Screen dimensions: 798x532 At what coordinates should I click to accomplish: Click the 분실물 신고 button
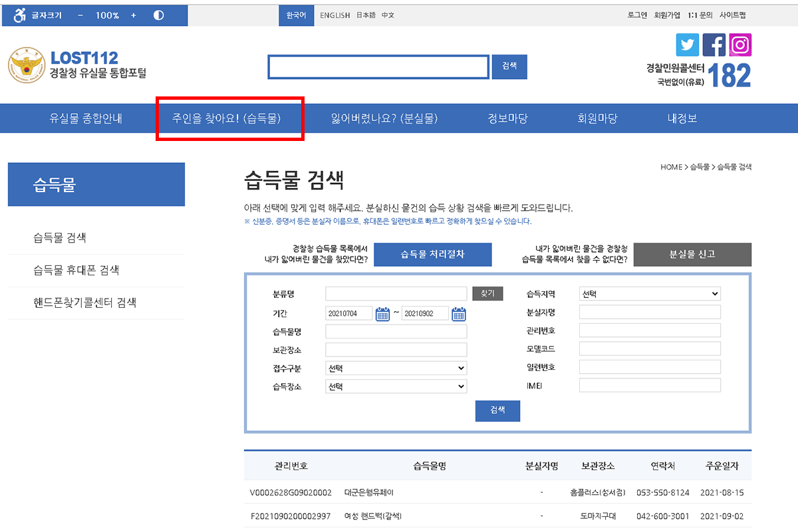click(692, 254)
